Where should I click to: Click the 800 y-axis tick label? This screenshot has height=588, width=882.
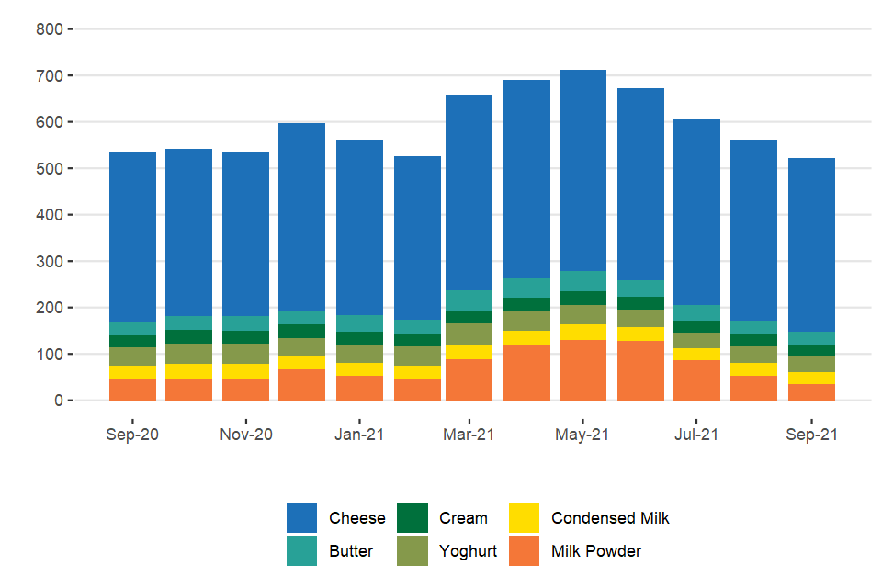[49, 29]
